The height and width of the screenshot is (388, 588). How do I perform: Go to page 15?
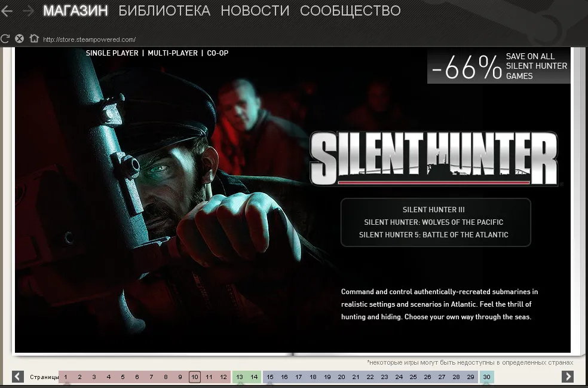tap(270, 377)
